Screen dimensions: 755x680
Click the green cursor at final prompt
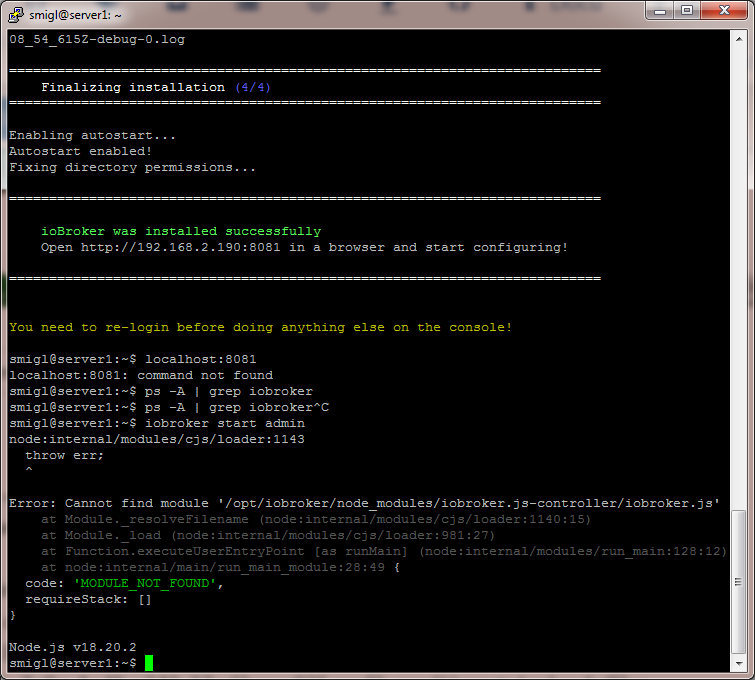pyautogui.click(x=149, y=663)
